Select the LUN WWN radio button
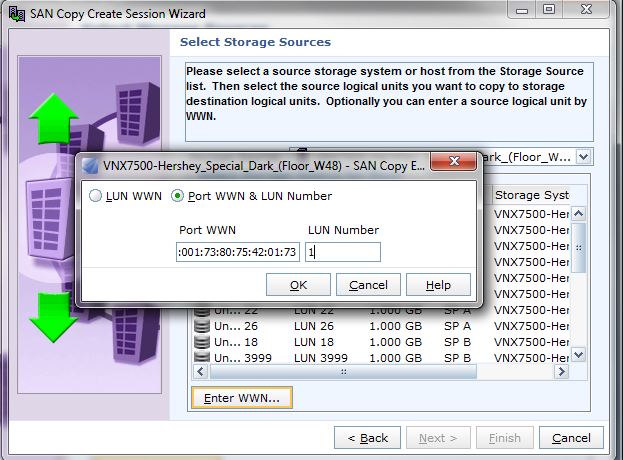Image resolution: width=623 pixels, height=460 pixels. pyautogui.click(x=95, y=196)
